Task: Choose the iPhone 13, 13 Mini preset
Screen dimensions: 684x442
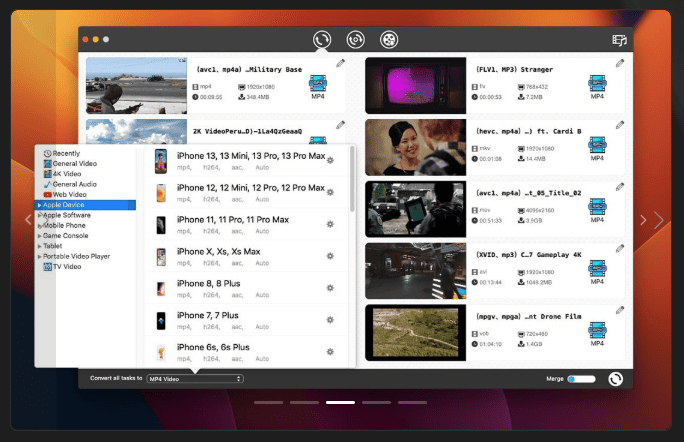Action: tap(246, 161)
